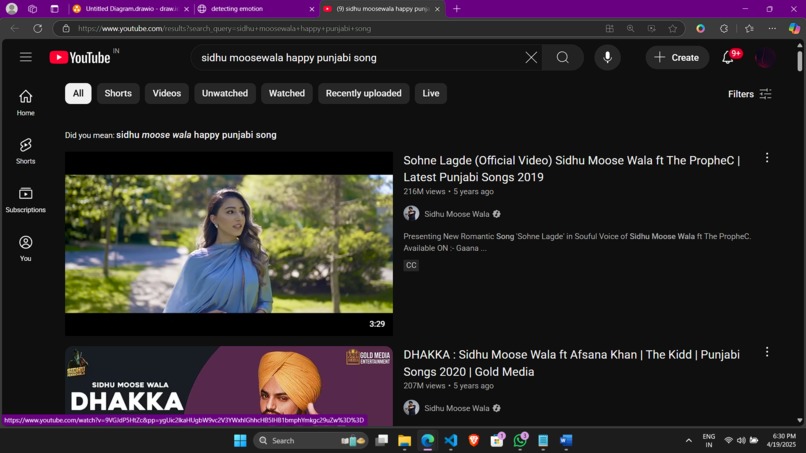Play the DHAKKA video thumbnail
This screenshot has width=806, height=453.
click(229, 386)
